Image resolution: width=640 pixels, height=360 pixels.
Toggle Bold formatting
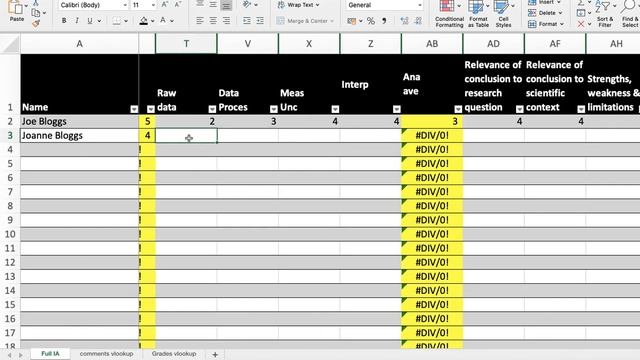[x=64, y=20]
